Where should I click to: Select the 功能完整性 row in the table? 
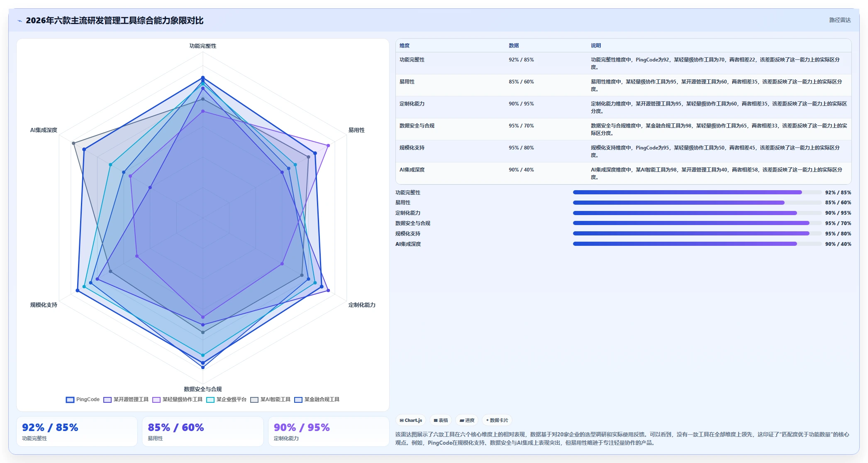(x=623, y=63)
